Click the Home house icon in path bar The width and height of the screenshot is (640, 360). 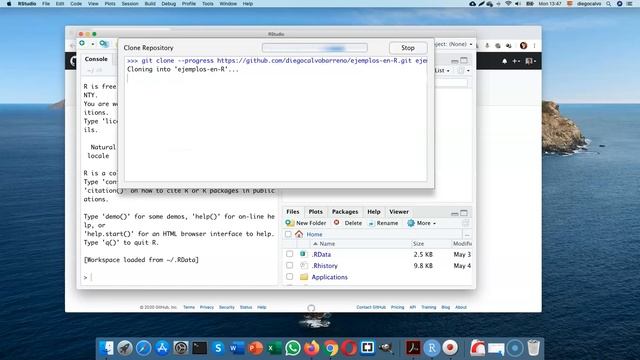(x=299, y=234)
